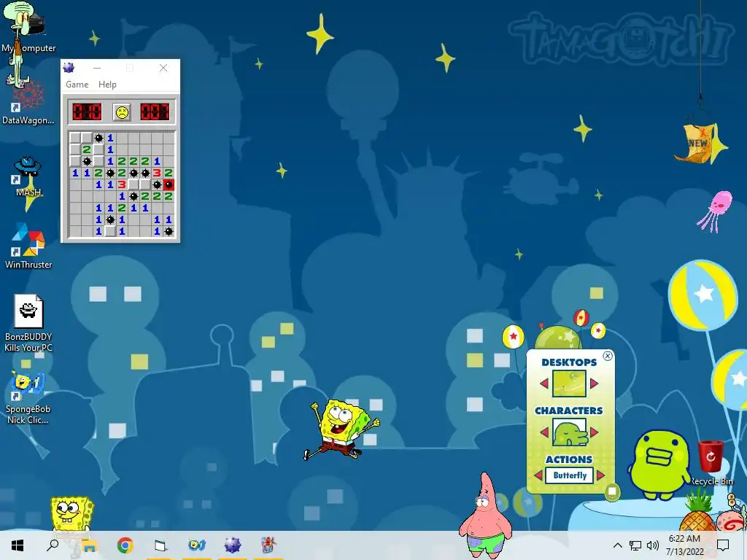Click the Butterfly action field
This screenshot has width=747, height=560.
click(x=570, y=475)
